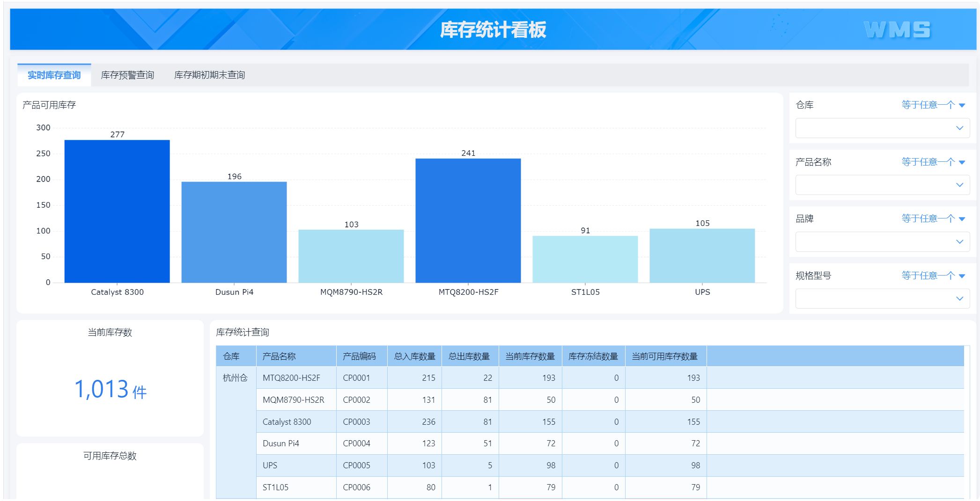This screenshot has width=980, height=501.
Task: Expand the 品牌 value select box
Action: 882,241
